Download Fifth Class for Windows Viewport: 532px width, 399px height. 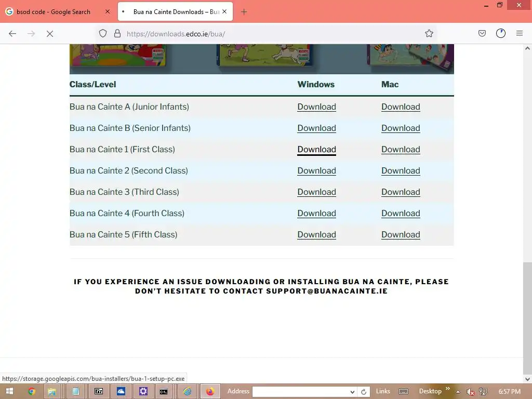(x=316, y=235)
